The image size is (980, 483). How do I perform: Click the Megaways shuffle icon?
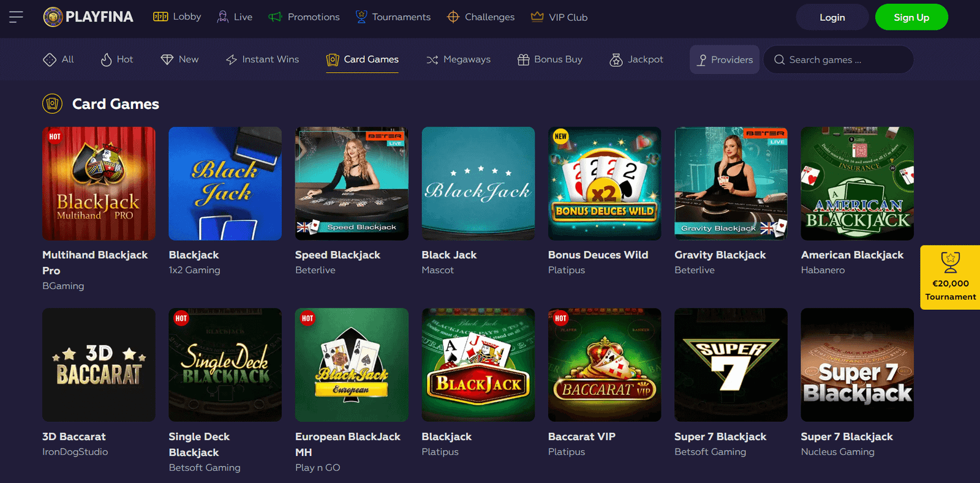point(432,59)
